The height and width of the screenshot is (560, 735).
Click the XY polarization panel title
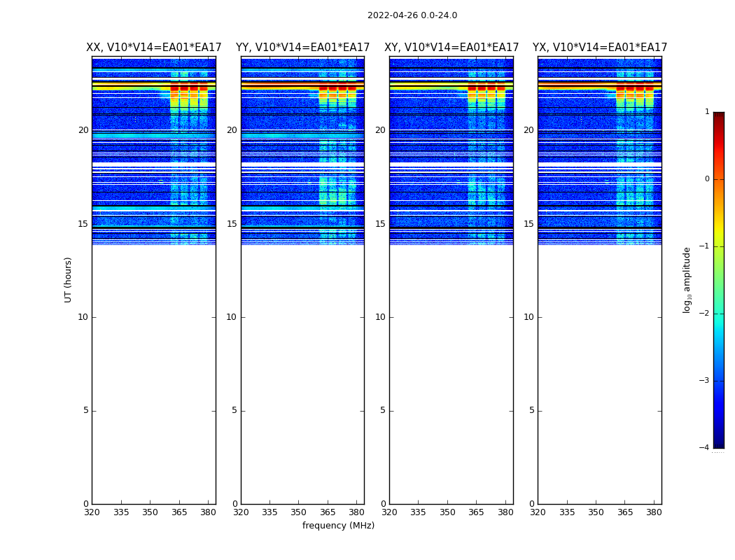click(x=451, y=48)
